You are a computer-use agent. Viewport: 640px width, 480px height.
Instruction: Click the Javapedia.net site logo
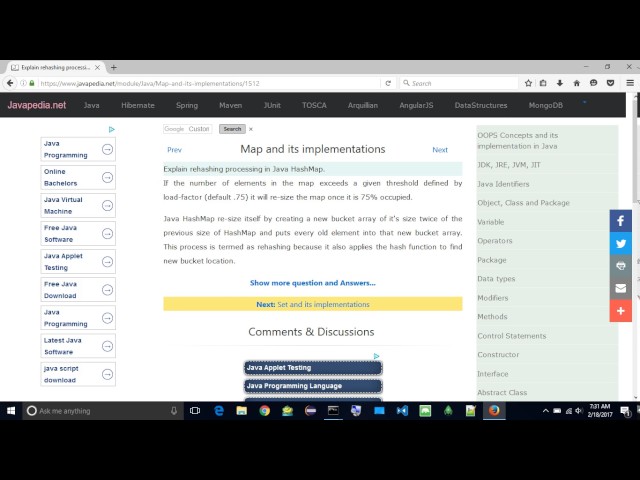(x=37, y=105)
